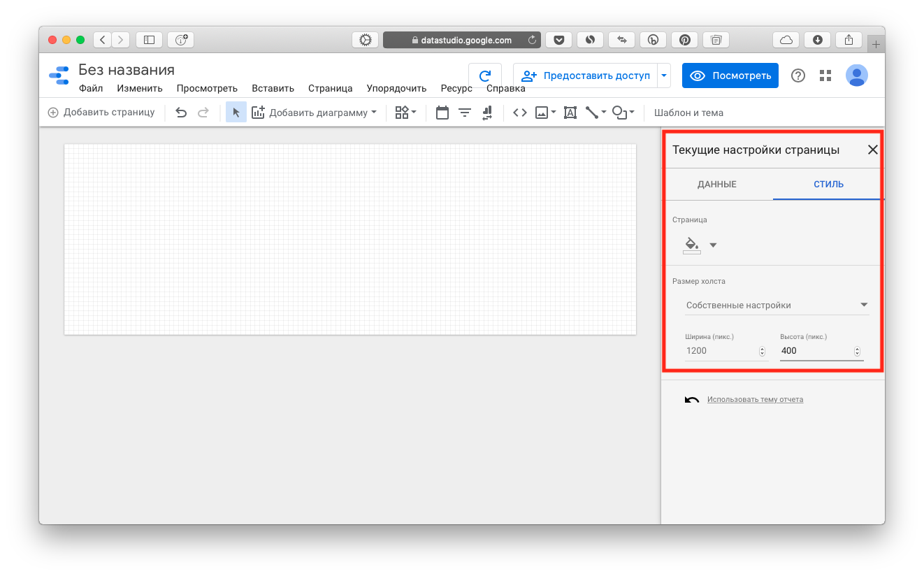Open the Добавить диаграмму dropdown
Screen dimensions: 924x576
pos(314,113)
